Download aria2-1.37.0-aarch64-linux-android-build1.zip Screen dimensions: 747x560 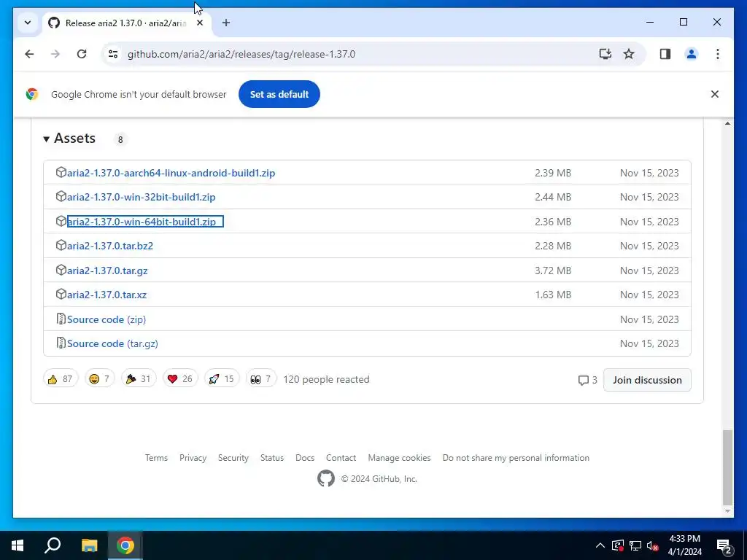click(x=171, y=173)
